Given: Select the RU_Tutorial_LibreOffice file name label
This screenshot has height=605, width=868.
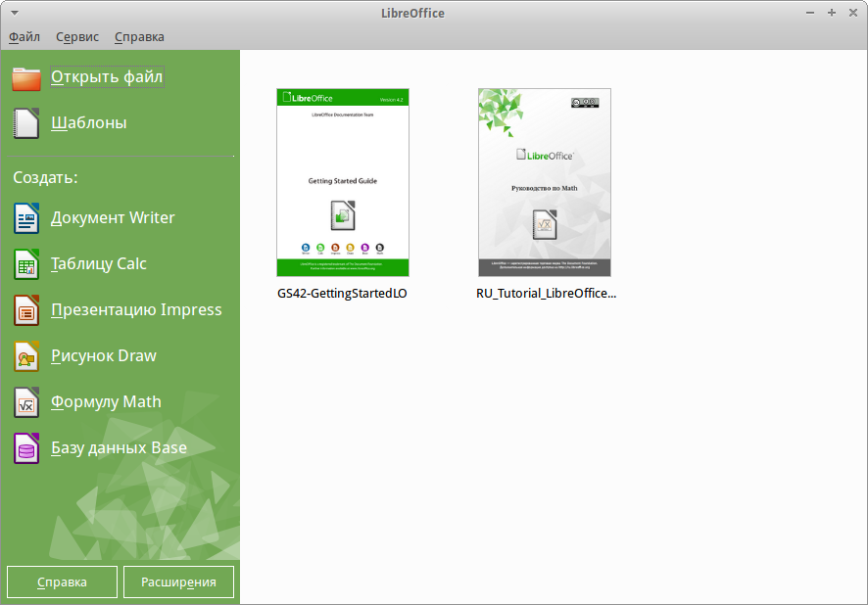Looking at the screenshot, I should pos(546,293).
